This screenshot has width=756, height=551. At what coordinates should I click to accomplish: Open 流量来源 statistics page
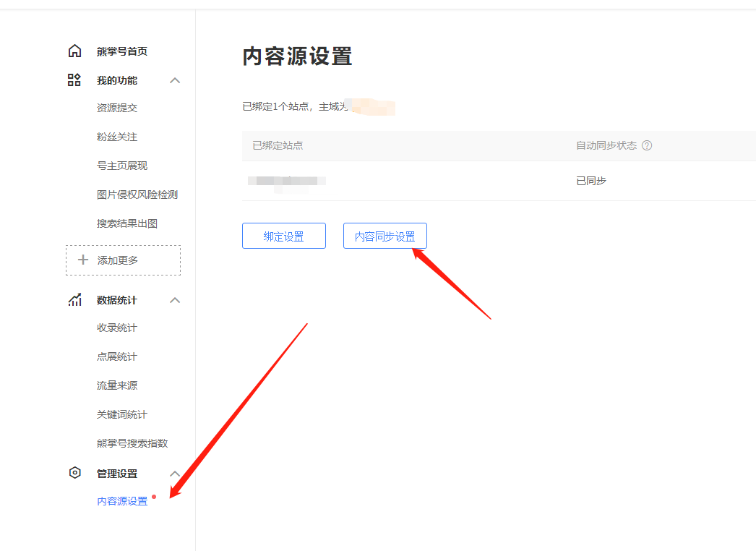tap(117, 385)
